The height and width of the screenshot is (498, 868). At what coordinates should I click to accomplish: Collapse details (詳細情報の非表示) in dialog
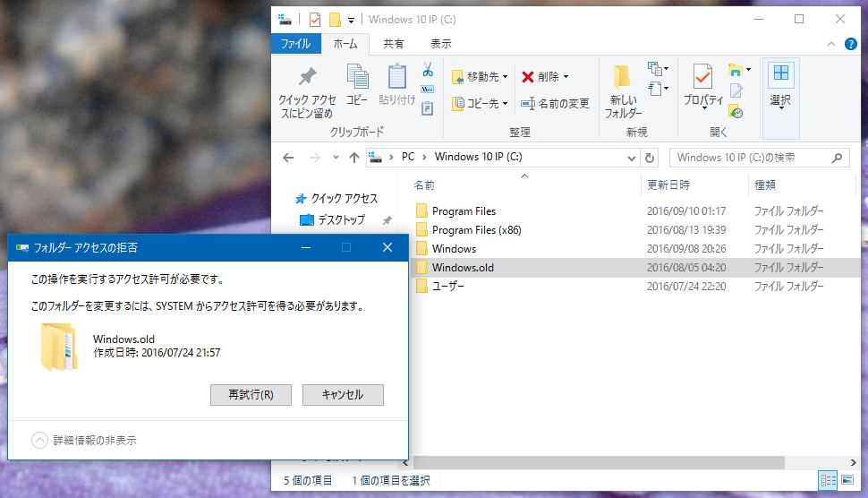tap(84, 441)
